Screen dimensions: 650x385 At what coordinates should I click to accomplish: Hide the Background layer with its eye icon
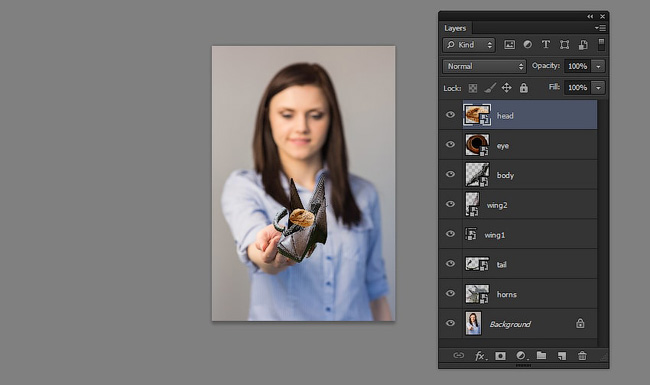click(450, 323)
